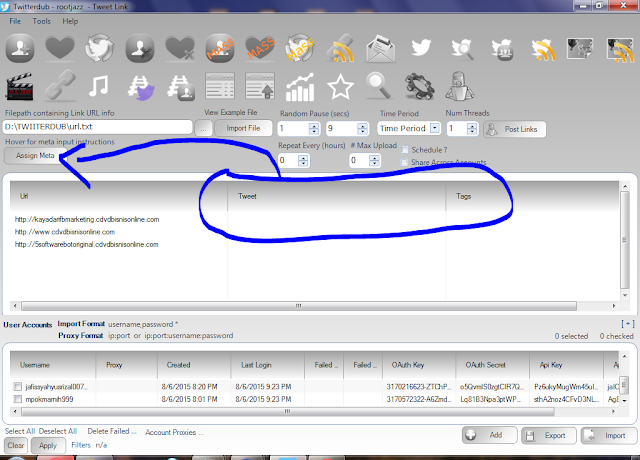Image resolution: width=640 pixels, height=460 pixels.
Task: Click the Select All link
Action: pos(20,431)
